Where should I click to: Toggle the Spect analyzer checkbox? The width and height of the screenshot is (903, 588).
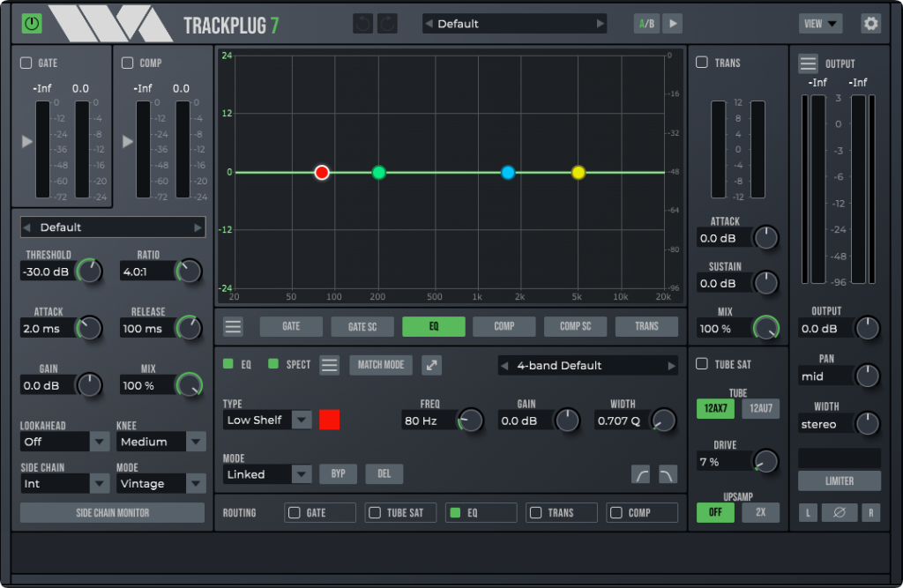pyautogui.click(x=273, y=364)
